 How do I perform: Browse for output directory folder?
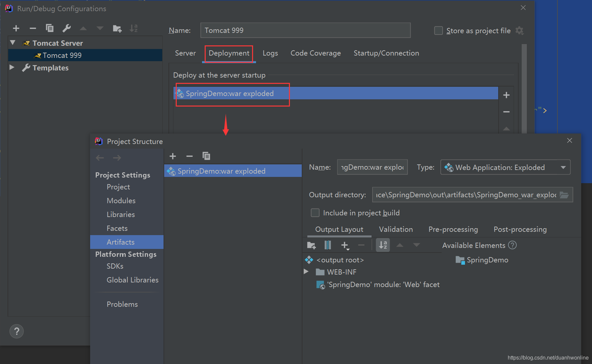[x=564, y=195]
